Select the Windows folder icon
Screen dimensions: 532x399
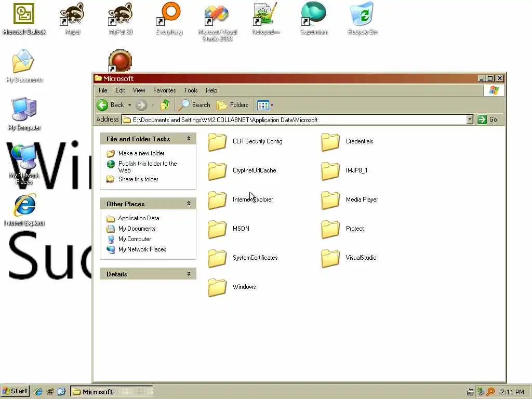click(x=217, y=287)
